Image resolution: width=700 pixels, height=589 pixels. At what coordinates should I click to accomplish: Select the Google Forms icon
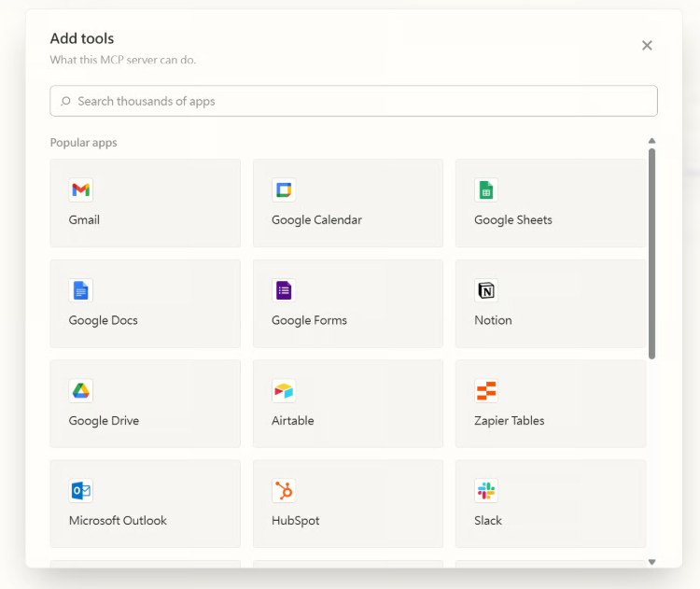(x=284, y=290)
